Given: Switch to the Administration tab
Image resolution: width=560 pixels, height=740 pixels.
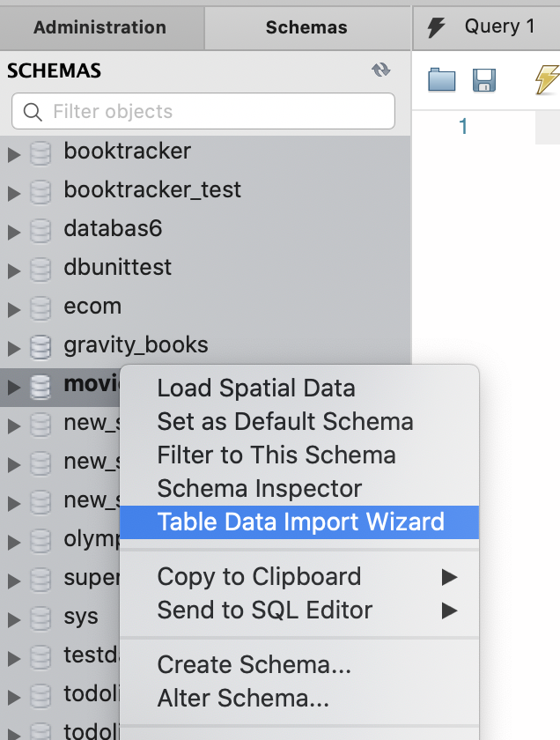Looking at the screenshot, I should coord(99,27).
